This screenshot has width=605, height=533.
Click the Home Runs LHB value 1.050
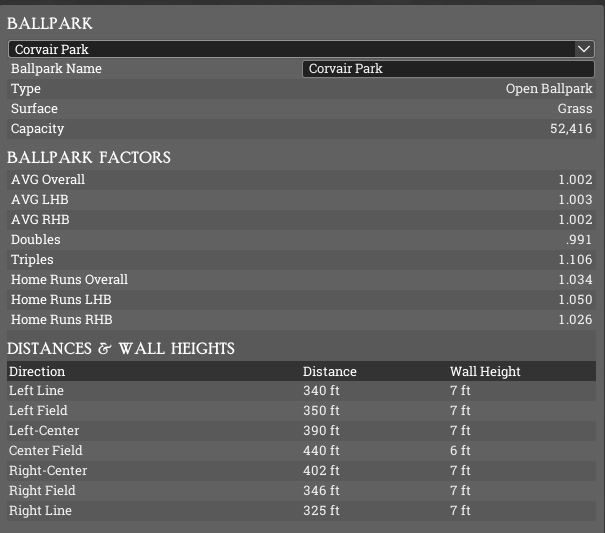pos(575,300)
